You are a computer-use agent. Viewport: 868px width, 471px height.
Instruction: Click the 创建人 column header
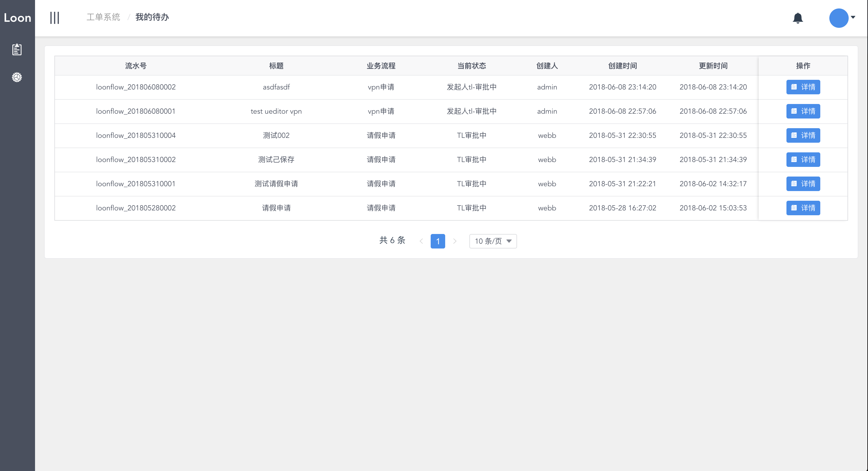tap(547, 66)
